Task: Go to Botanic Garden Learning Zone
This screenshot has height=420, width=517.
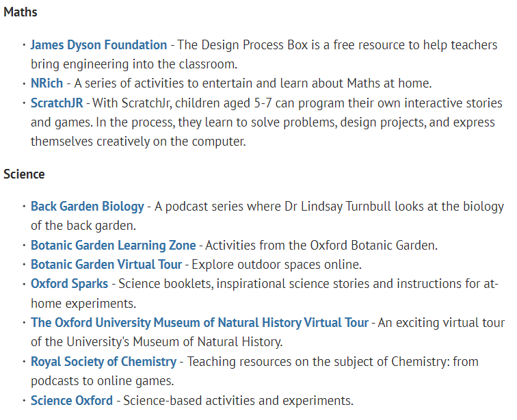Action: pos(113,246)
